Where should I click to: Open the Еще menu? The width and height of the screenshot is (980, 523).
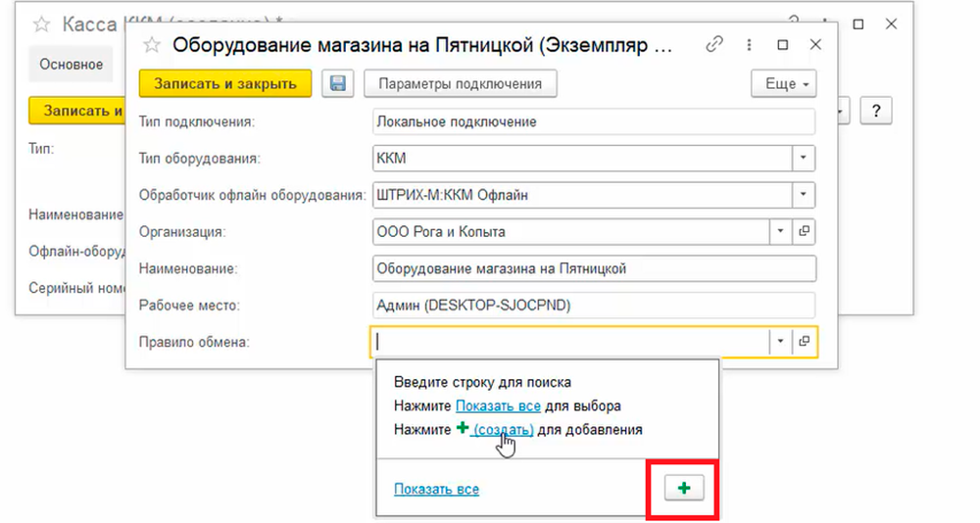pyautogui.click(x=784, y=83)
